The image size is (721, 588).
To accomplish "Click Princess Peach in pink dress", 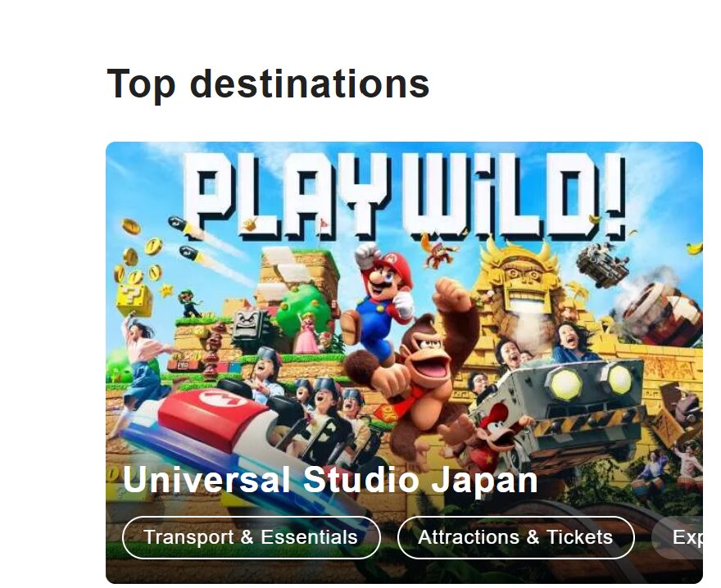I will pyautogui.click(x=306, y=332).
